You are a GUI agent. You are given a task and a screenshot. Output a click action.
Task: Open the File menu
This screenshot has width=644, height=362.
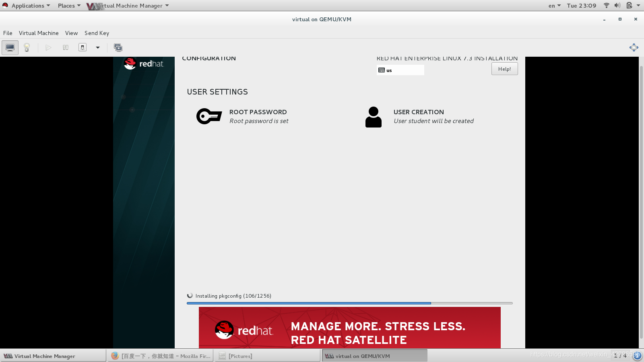pos(8,33)
